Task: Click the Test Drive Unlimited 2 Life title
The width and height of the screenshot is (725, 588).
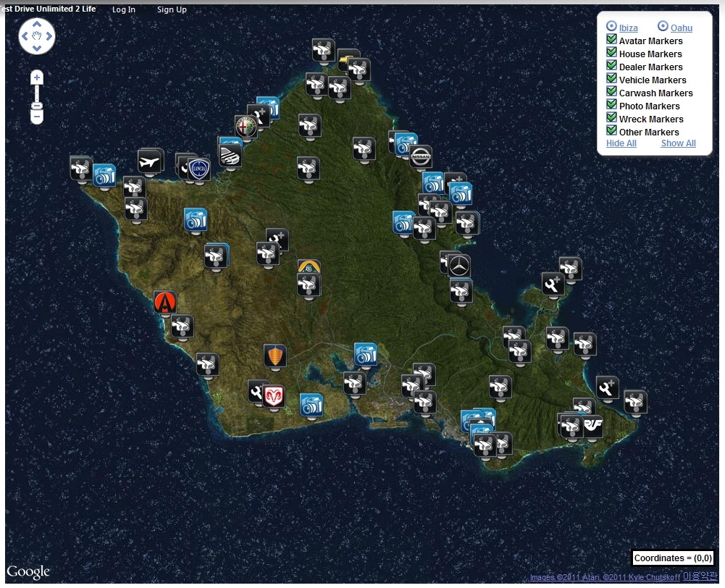Action: [x=49, y=9]
